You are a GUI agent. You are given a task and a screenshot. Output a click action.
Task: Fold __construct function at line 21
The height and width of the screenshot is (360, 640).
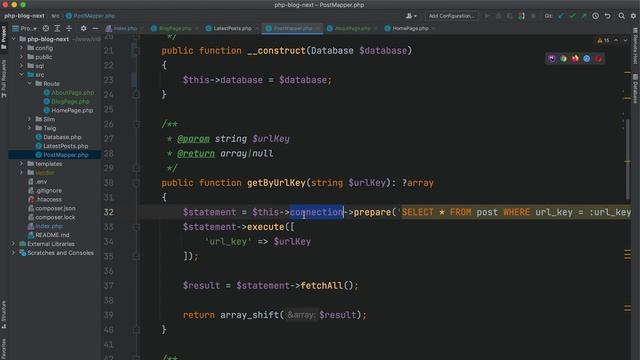(x=136, y=51)
